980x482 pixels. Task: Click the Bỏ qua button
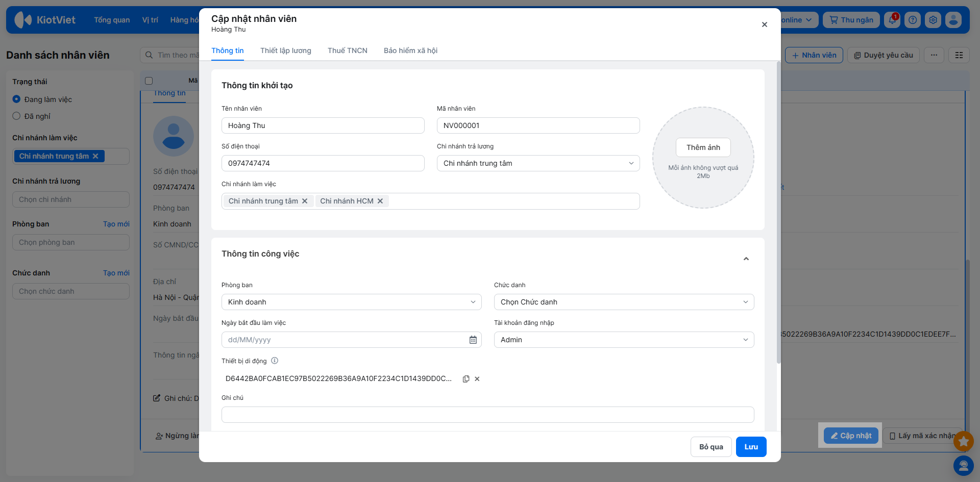[x=711, y=447]
